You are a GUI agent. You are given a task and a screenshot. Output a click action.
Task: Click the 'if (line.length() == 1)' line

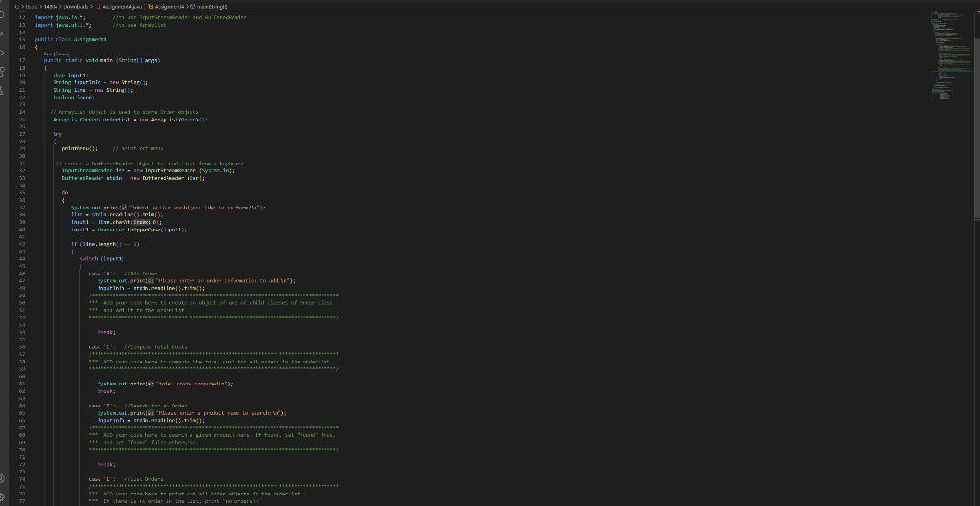tap(105, 244)
